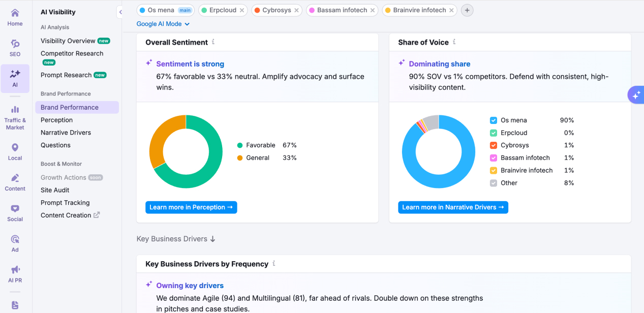Open the Social section icon
The width and height of the screenshot is (644, 313).
pos(15,209)
